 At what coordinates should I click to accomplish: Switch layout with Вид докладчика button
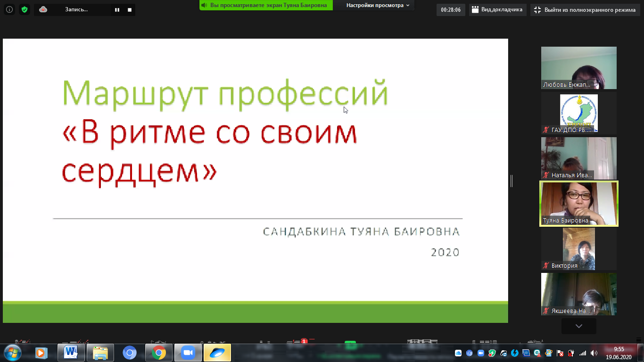[x=497, y=10]
